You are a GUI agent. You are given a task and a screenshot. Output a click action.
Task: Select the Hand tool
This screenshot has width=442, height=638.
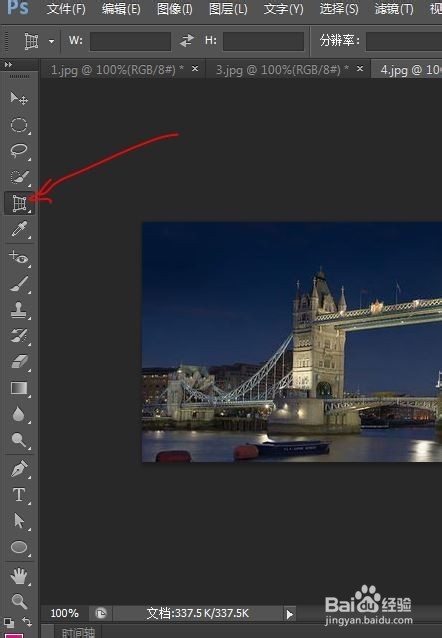click(x=19, y=576)
